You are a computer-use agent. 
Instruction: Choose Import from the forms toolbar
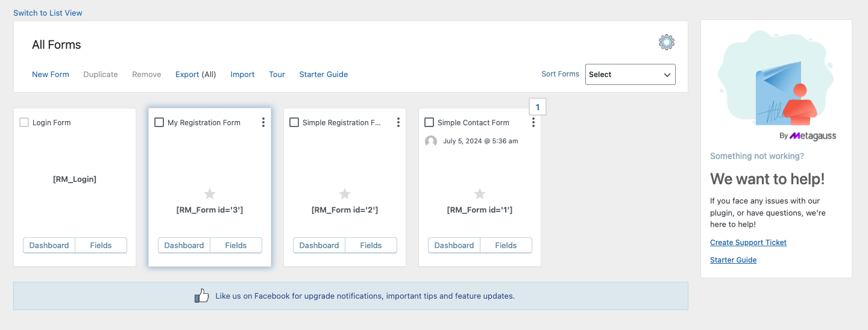click(242, 75)
